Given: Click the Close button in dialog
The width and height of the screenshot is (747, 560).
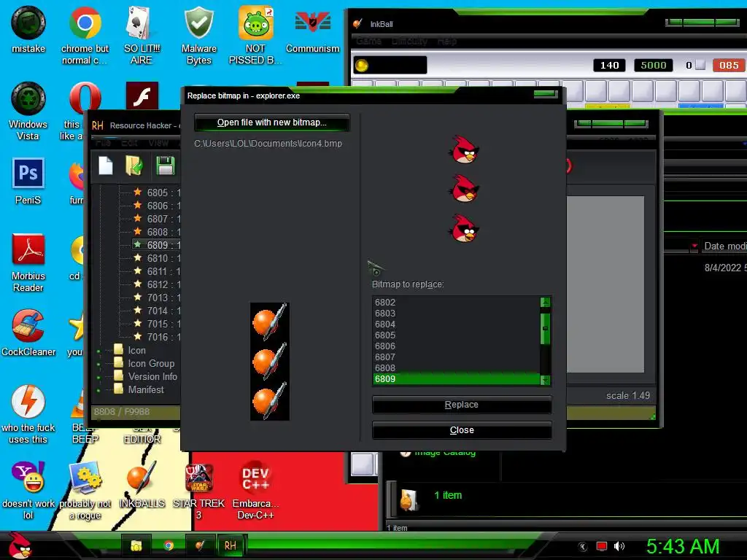Looking at the screenshot, I should [x=462, y=430].
